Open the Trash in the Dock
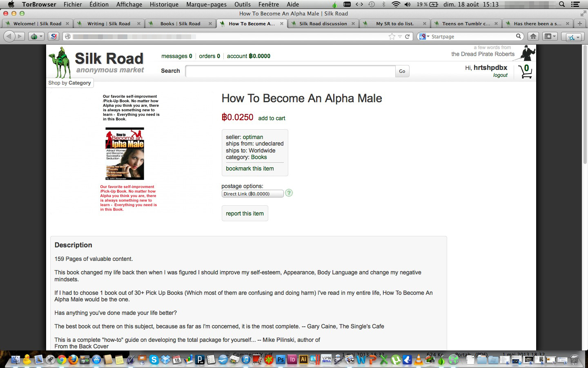Viewport: 588px width, 368px height. [x=574, y=359]
